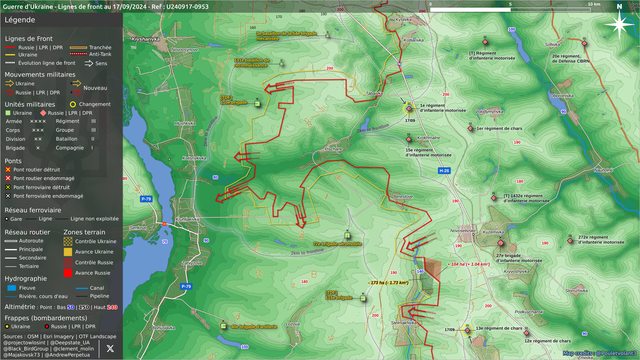Click the Légende panel heading

(20, 20)
